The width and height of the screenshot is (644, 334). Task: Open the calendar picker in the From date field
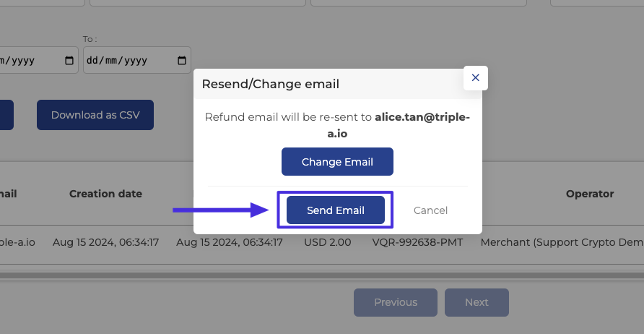click(69, 61)
